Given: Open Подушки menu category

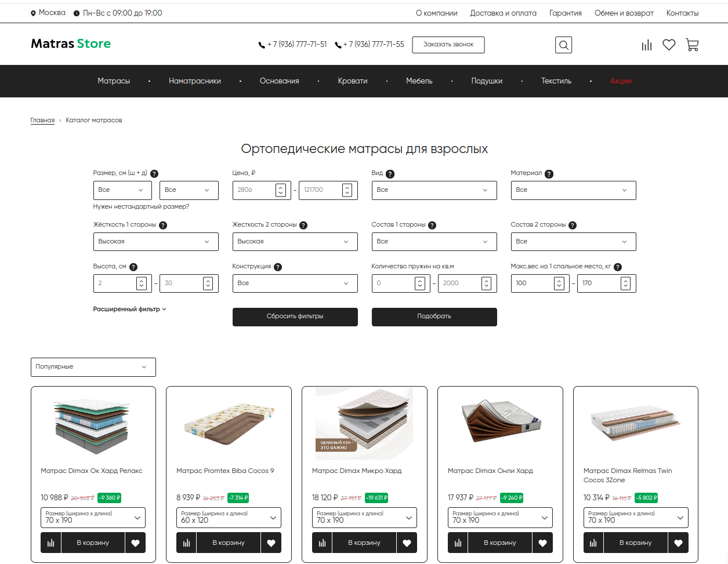Looking at the screenshot, I should coord(487,81).
